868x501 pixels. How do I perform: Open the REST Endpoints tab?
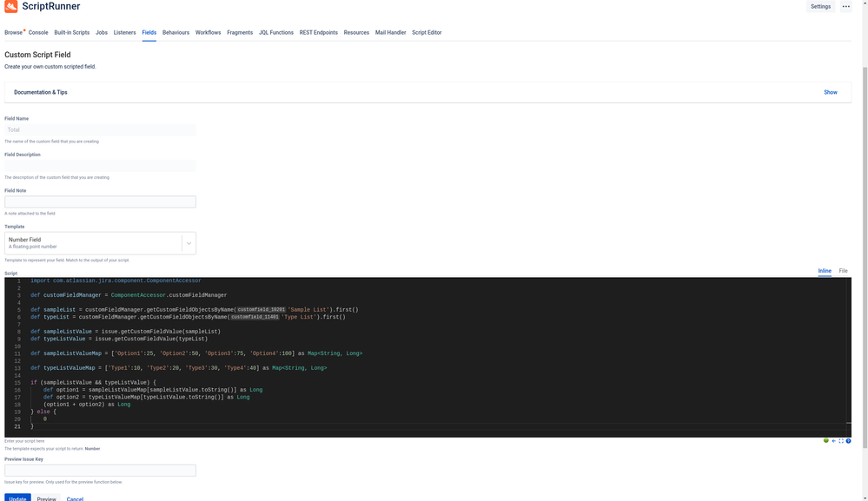tap(318, 33)
